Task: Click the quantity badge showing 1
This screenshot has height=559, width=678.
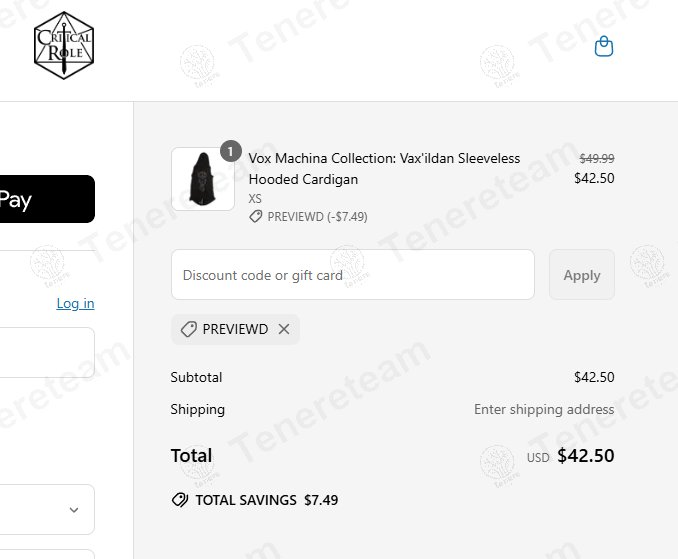Action: 230,151
